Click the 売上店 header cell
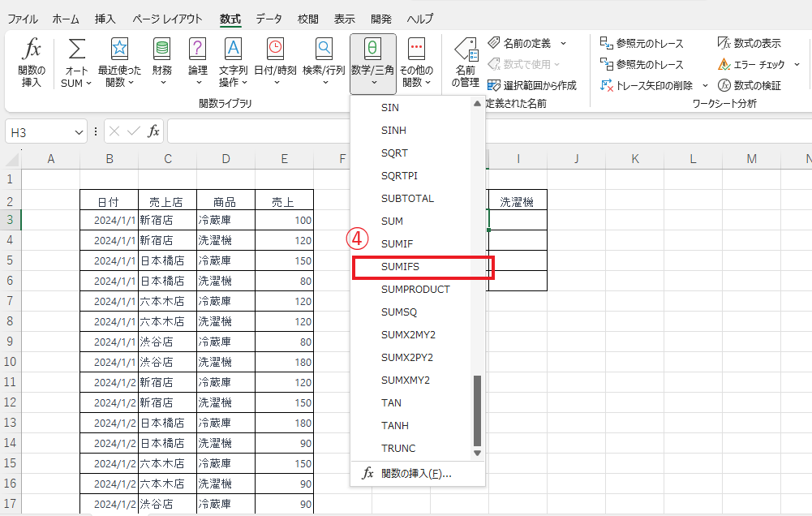Image resolution: width=812 pixels, height=516 pixels. click(167, 200)
